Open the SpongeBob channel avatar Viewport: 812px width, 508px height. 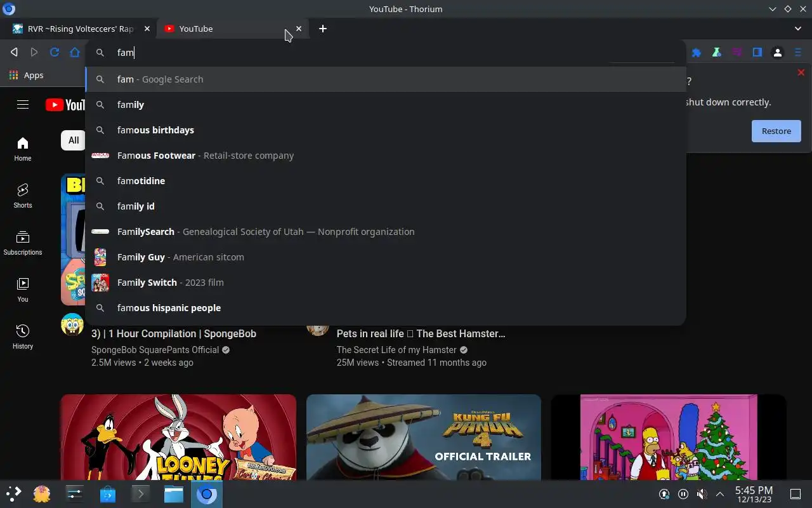(x=72, y=325)
